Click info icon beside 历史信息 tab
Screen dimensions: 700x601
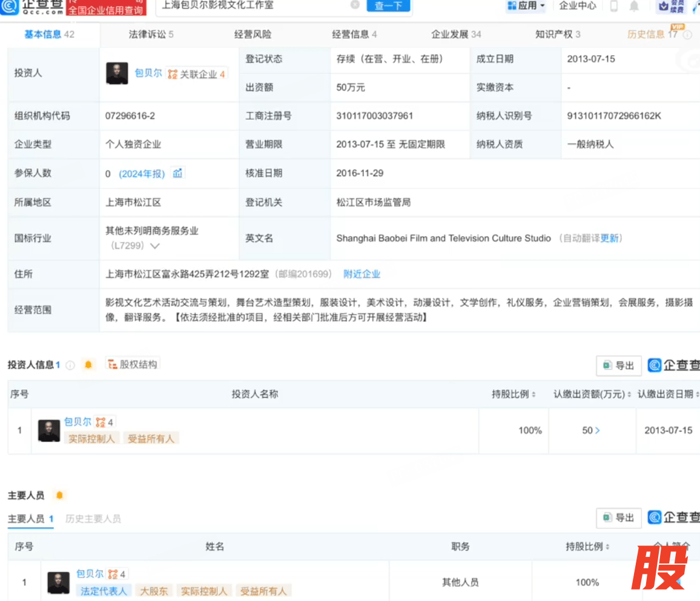click(x=688, y=35)
